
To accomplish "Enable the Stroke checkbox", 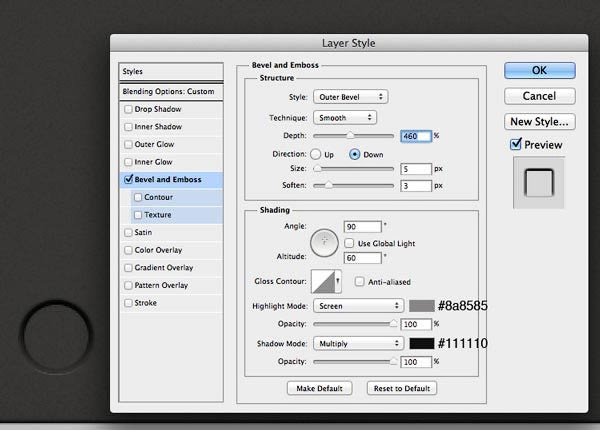I will 128,303.
